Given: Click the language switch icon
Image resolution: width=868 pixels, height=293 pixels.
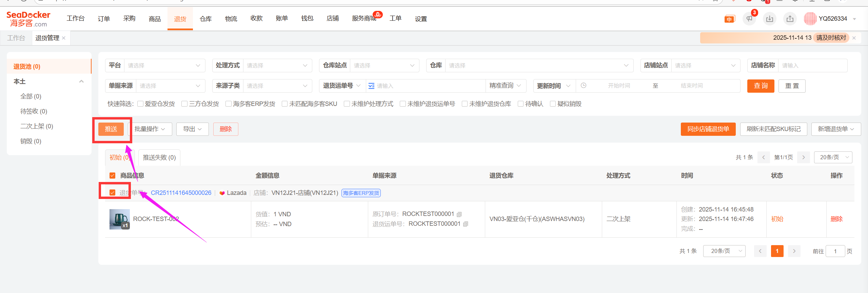Looking at the screenshot, I should 729,19.
